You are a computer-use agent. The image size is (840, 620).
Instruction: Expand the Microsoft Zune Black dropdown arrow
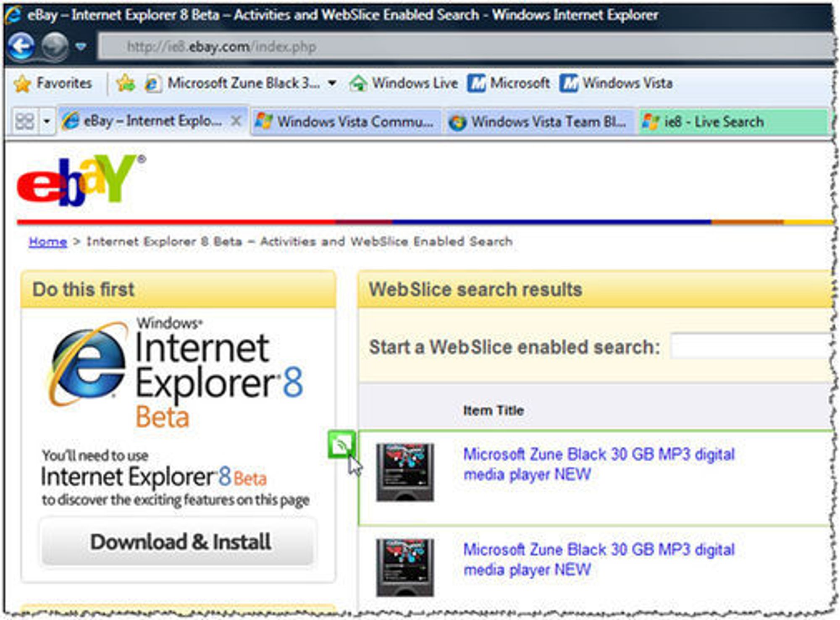point(332,83)
